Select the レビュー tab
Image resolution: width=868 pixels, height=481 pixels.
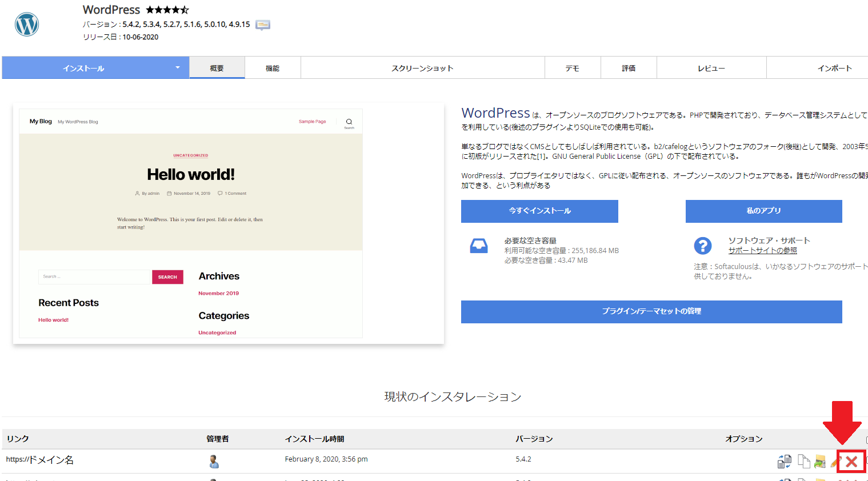711,68
